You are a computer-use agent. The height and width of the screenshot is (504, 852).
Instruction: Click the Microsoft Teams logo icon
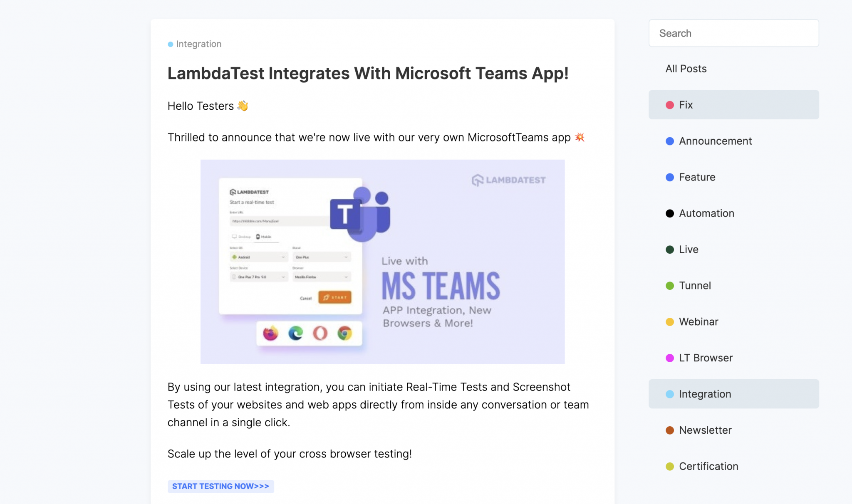360,215
